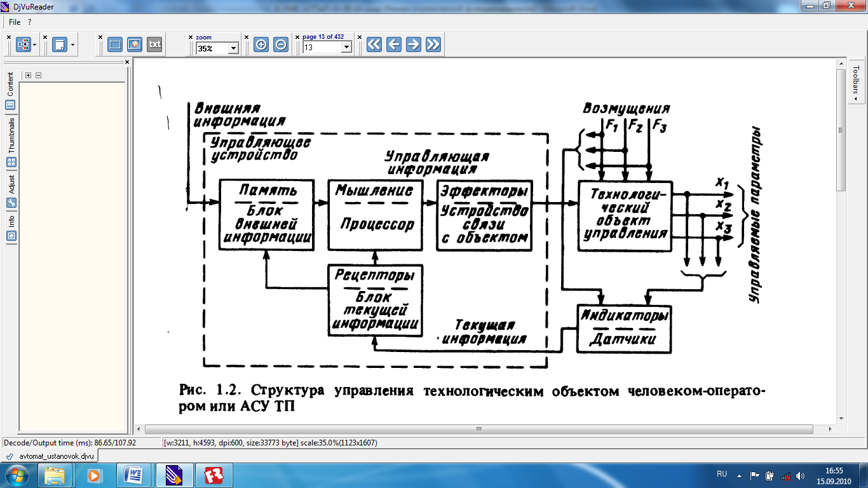
Task: Go to the previous page
Action: point(394,44)
